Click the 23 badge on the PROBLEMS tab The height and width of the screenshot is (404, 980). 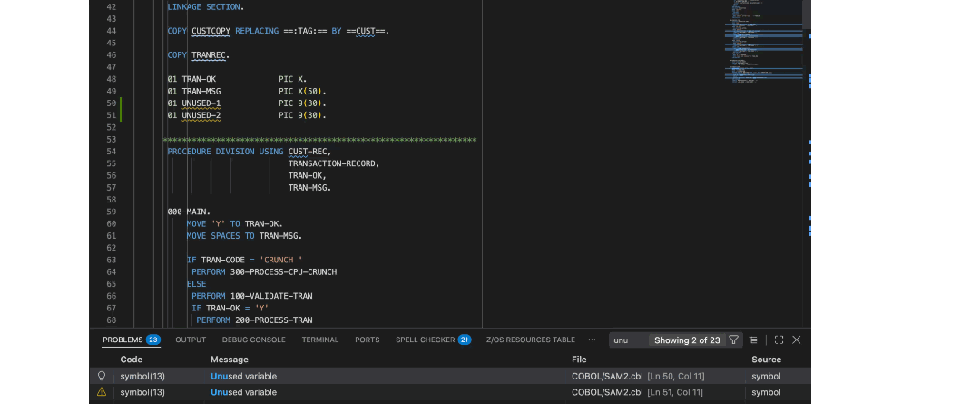(x=153, y=340)
